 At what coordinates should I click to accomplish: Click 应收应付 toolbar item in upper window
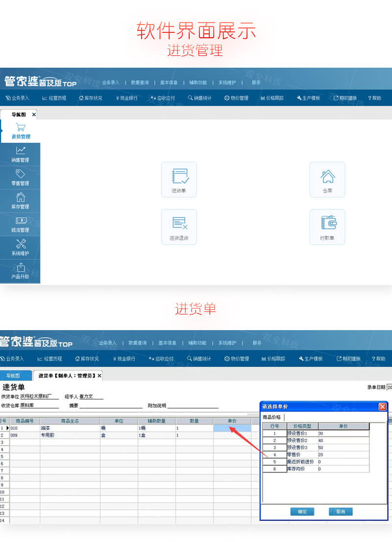pyautogui.click(x=163, y=98)
